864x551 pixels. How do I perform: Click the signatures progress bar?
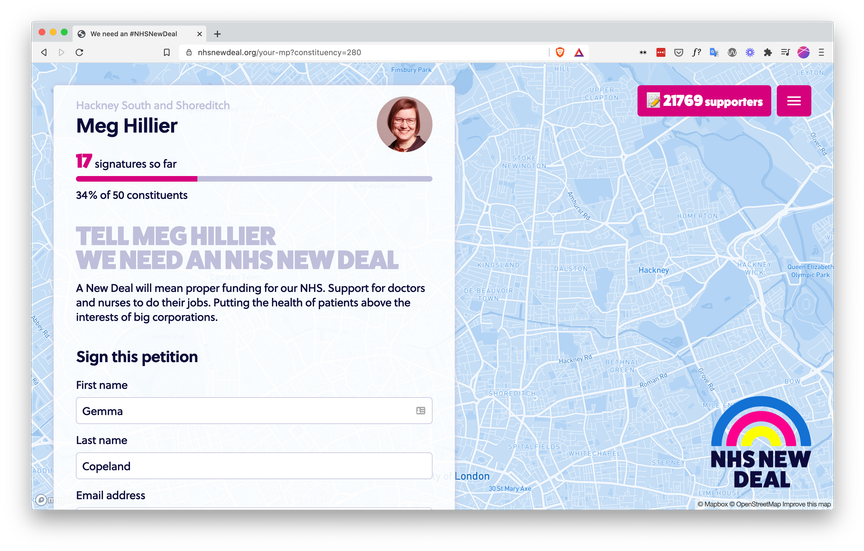(254, 179)
